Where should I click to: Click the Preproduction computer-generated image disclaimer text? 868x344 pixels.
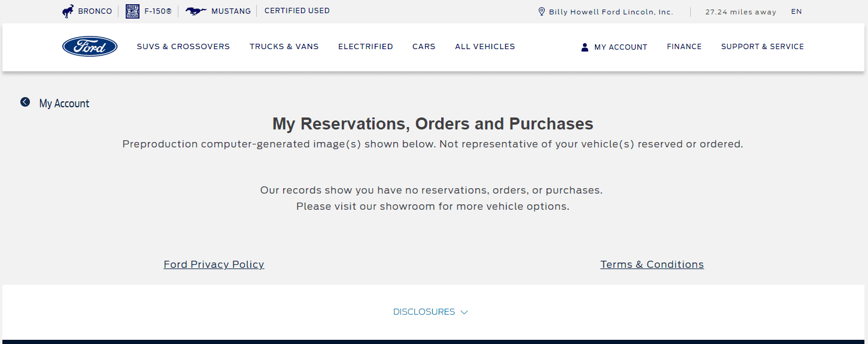click(x=433, y=144)
